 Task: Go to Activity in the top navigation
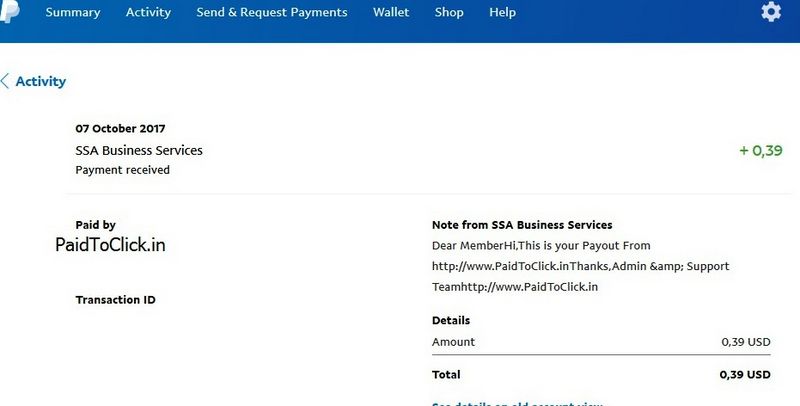(148, 13)
